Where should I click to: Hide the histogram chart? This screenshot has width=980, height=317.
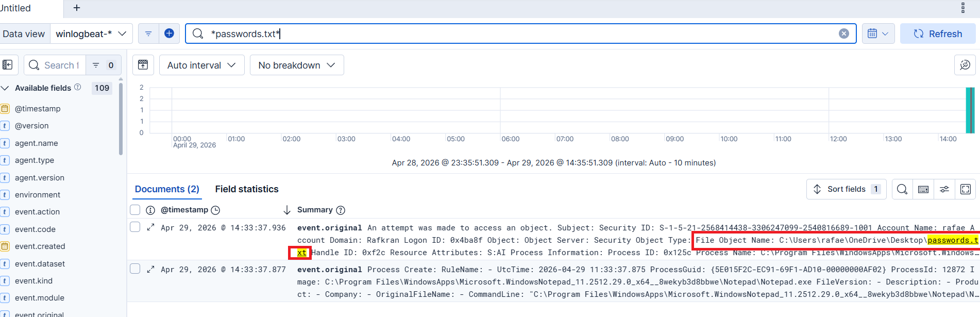(x=143, y=65)
